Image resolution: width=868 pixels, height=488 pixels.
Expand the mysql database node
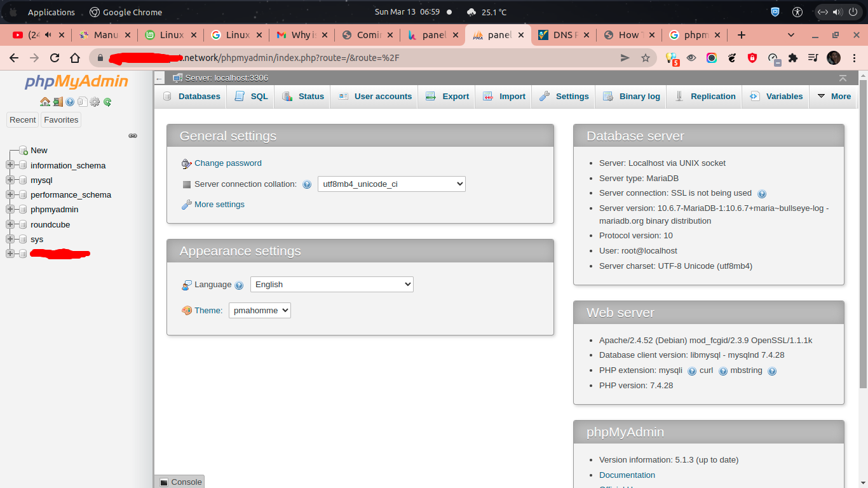click(10, 180)
